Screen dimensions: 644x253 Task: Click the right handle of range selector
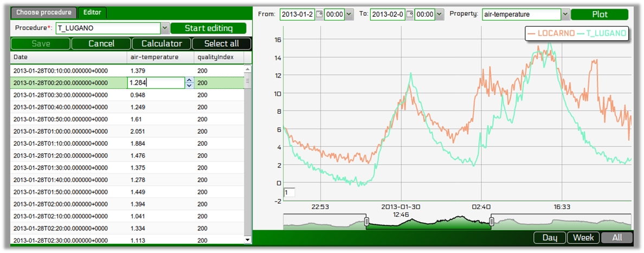click(492, 222)
